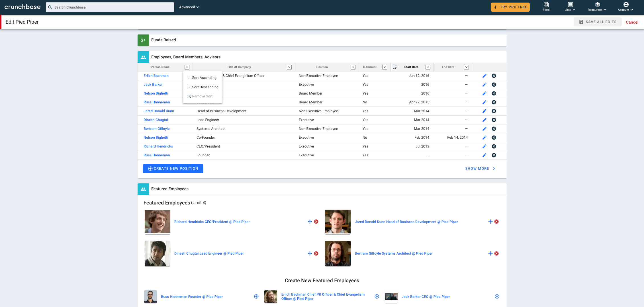This screenshot has height=307, width=644.
Task: Click Try Pro Free button
Action: click(x=510, y=7)
